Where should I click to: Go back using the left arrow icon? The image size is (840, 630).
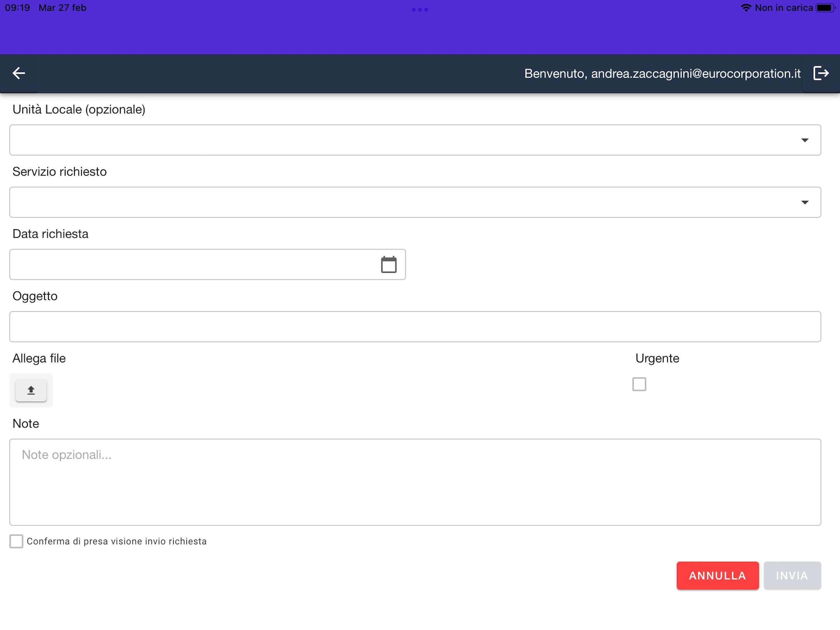19,73
